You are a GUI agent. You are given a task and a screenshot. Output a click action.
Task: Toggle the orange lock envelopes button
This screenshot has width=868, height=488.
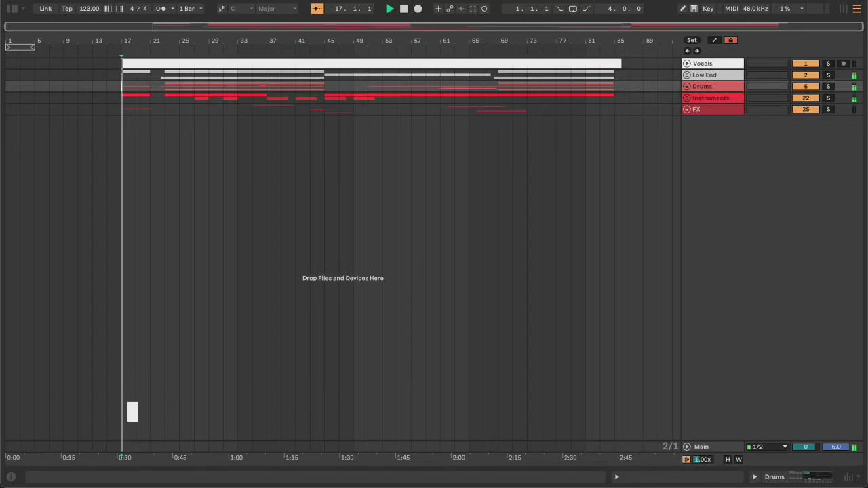(x=730, y=40)
